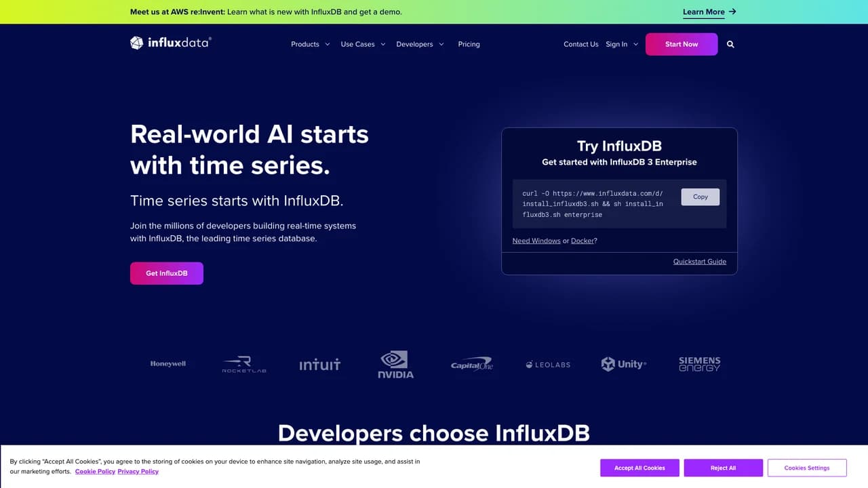Open the Docker link
Viewport: 868px width, 488px height.
coord(582,241)
